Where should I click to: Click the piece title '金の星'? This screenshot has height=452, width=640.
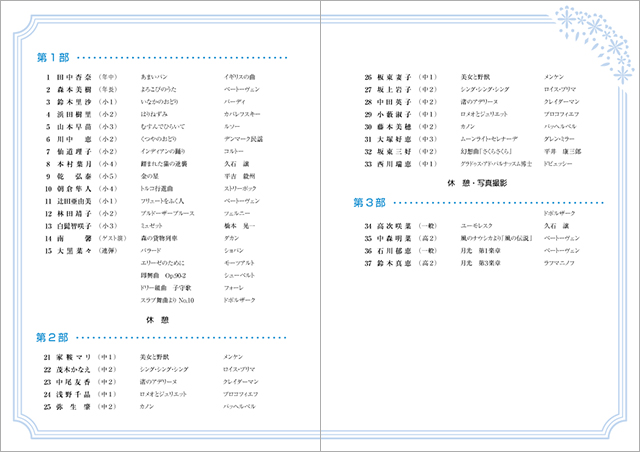(x=149, y=176)
